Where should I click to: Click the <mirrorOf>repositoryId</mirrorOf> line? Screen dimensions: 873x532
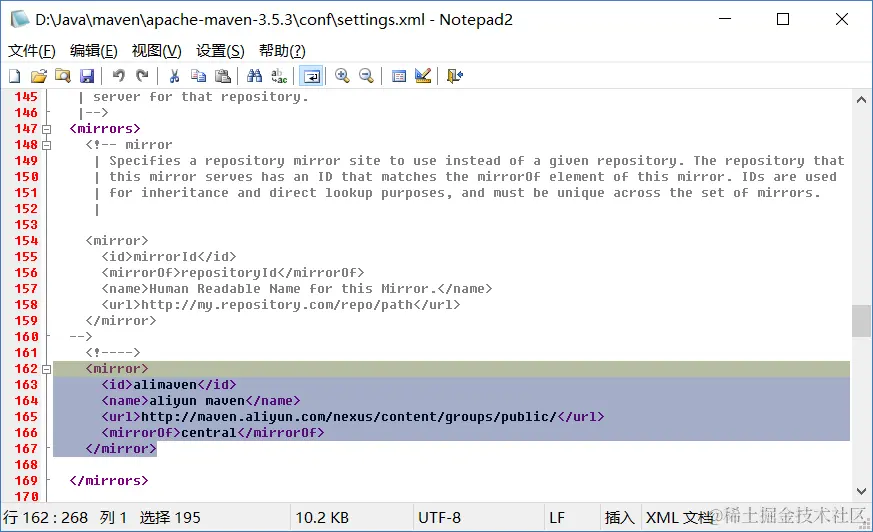(233, 273)
